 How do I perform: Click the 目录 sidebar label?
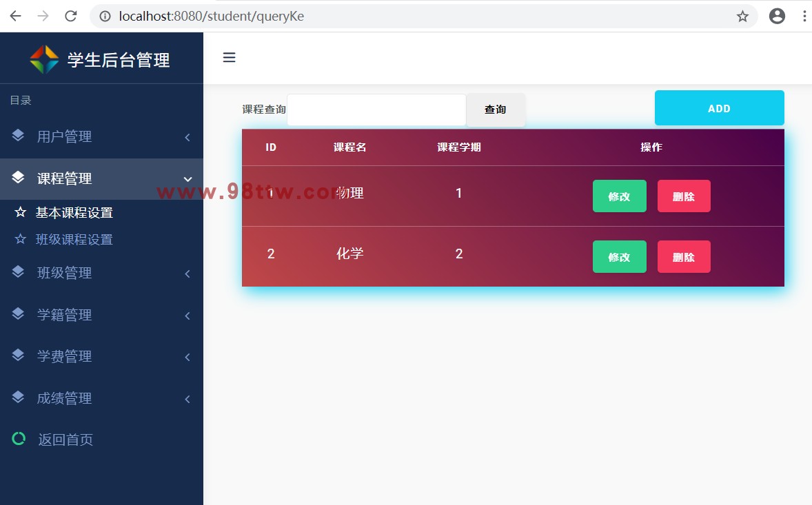point(21,101)
